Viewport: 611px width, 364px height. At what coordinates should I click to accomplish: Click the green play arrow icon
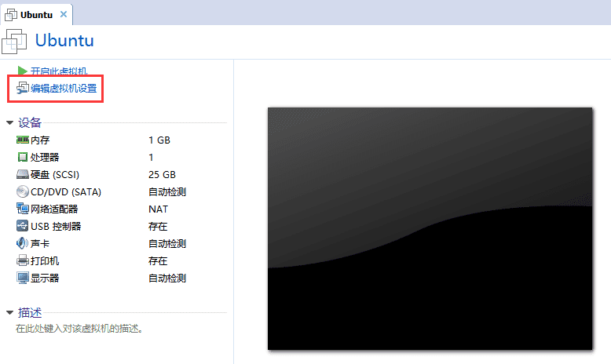coord(22,71)
